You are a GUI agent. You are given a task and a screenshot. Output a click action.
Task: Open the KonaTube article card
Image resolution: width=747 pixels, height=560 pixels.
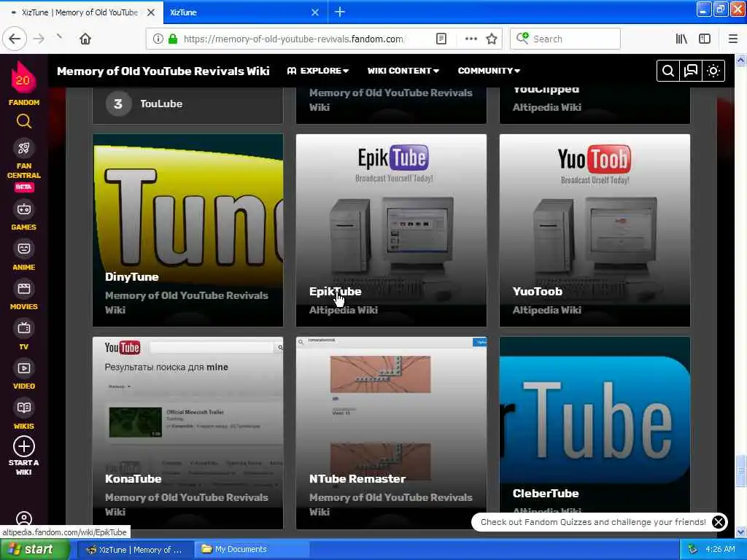point(187,433)
